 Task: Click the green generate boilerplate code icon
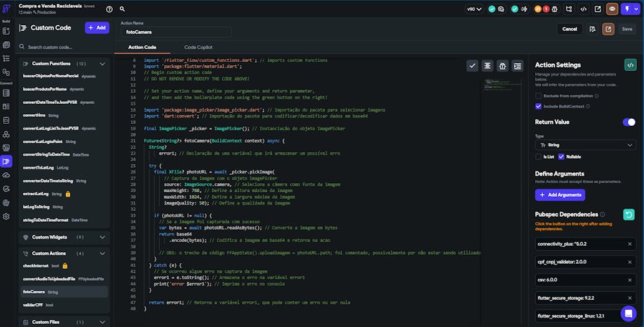pos(630,64)
